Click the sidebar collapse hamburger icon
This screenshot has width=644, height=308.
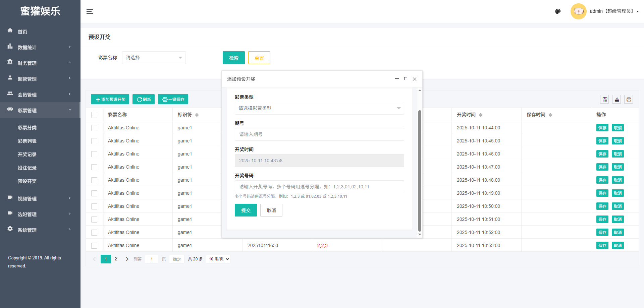[90, 11]
